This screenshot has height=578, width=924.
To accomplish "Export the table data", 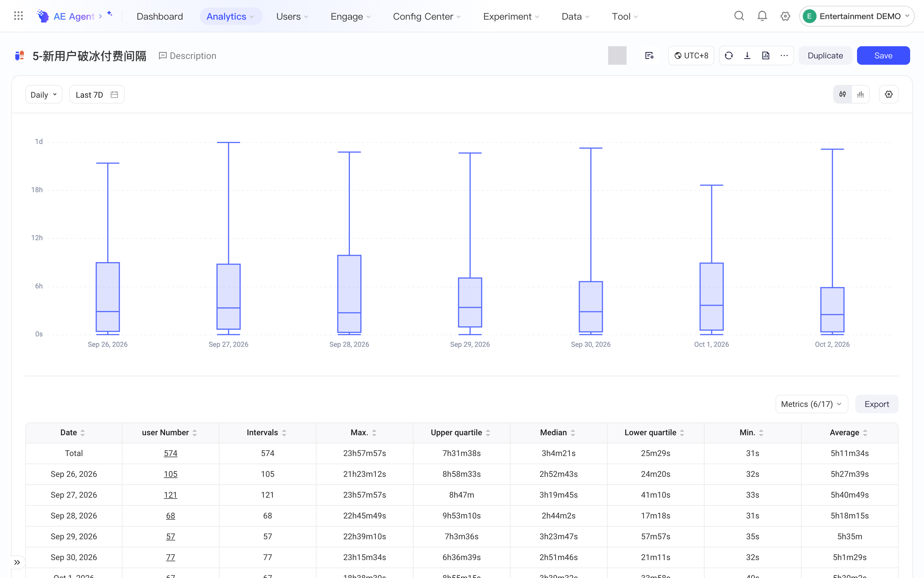I will pyautogui.click(x=876, y=404).
